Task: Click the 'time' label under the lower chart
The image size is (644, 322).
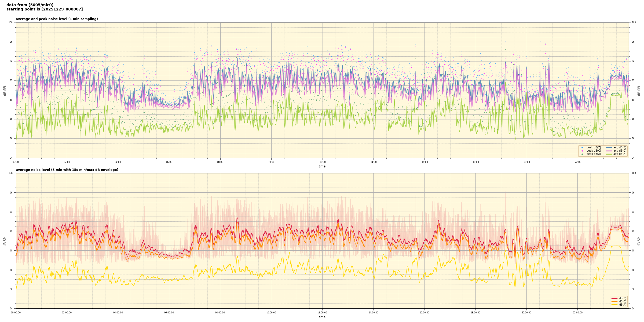Action: (x=322, y=317)
